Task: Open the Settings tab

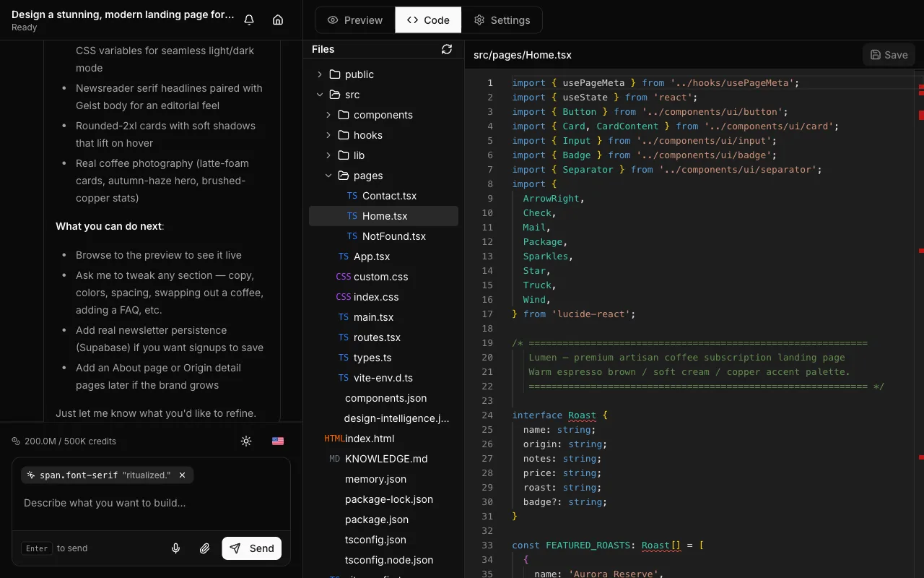Action: tap(502, 20)
